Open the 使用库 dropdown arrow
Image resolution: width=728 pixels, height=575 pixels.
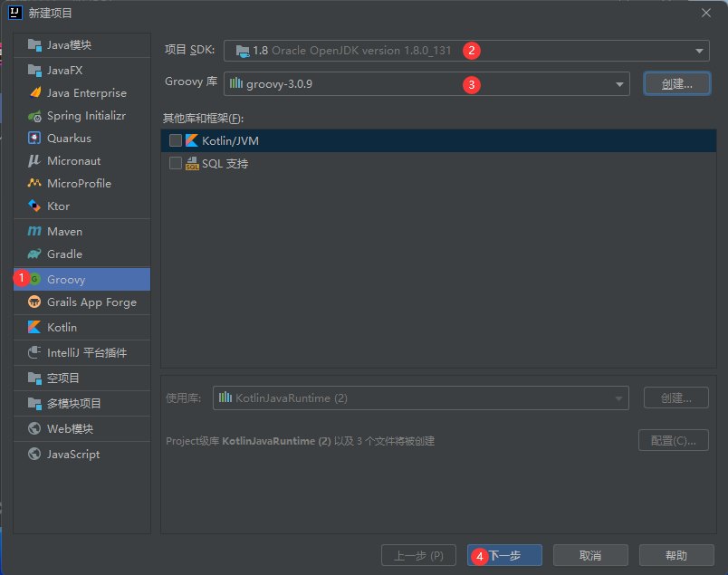618,398
